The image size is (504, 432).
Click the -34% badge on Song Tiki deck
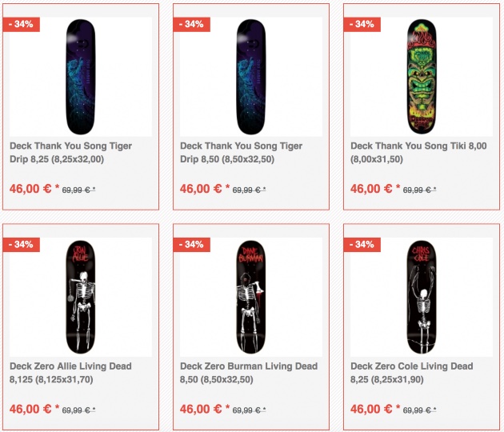[362, 24]
